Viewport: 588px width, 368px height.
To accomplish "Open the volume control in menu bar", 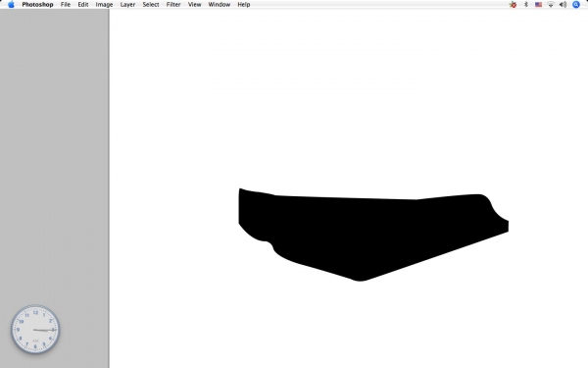I will 563,5.
